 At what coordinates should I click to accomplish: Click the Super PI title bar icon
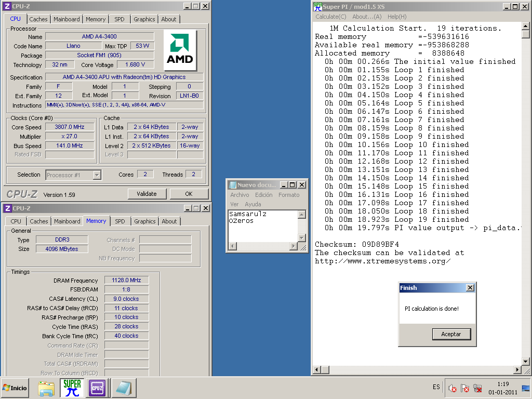coord(317,6)
